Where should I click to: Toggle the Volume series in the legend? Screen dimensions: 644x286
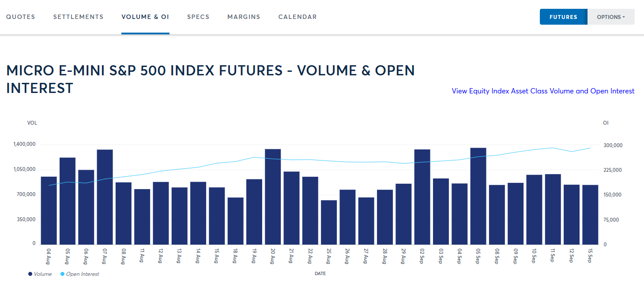(x=40, y=274)
